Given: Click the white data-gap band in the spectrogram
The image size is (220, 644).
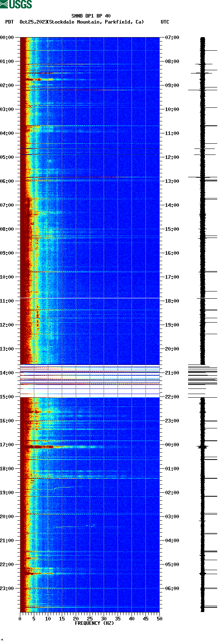Looking at the screenshot, I should (90, 381).
